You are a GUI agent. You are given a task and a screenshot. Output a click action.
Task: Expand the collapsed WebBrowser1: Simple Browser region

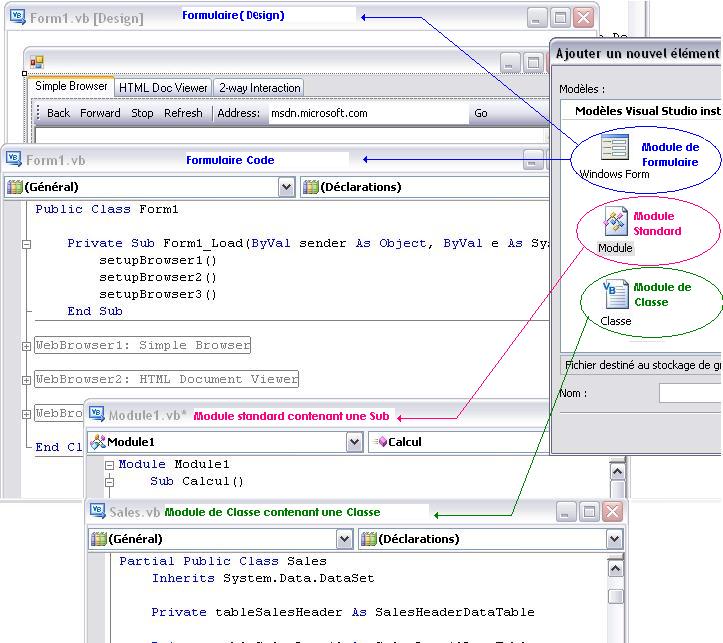(26, 345)
